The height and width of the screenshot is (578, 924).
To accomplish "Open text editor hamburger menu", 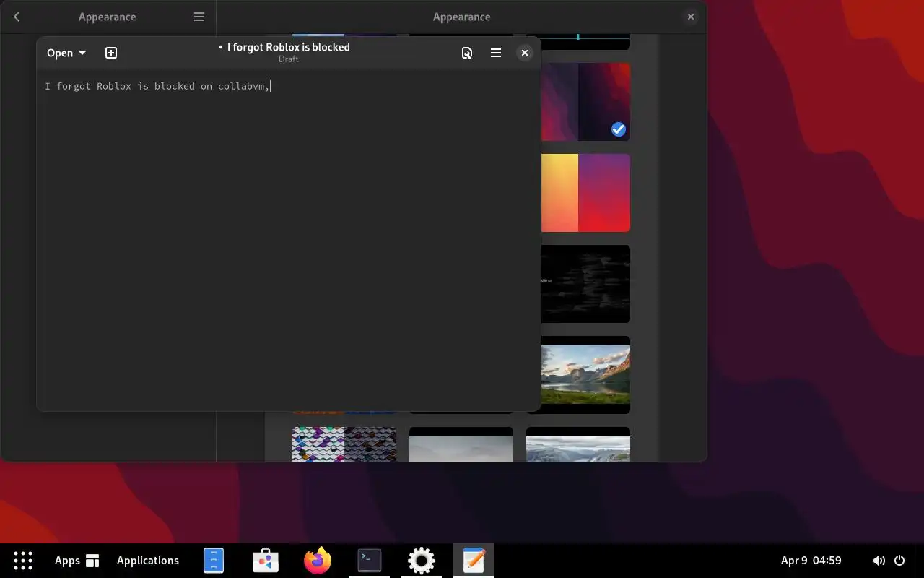I will point(496,53).
